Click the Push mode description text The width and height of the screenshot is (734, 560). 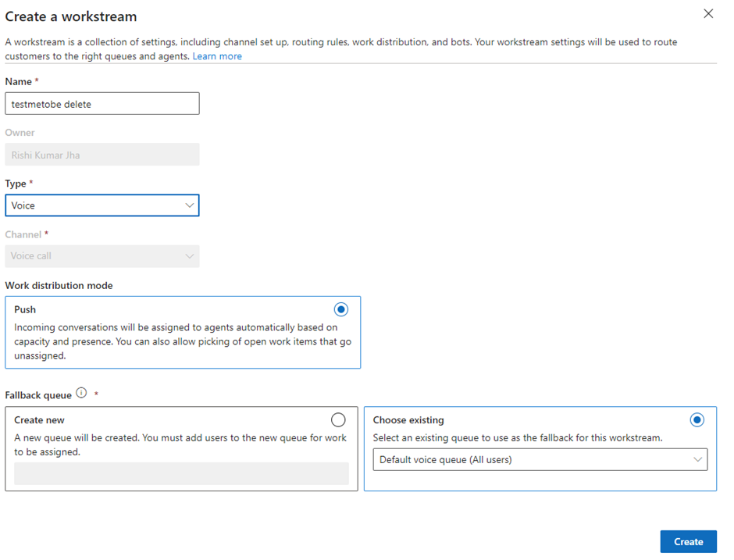tap(176, 341)
